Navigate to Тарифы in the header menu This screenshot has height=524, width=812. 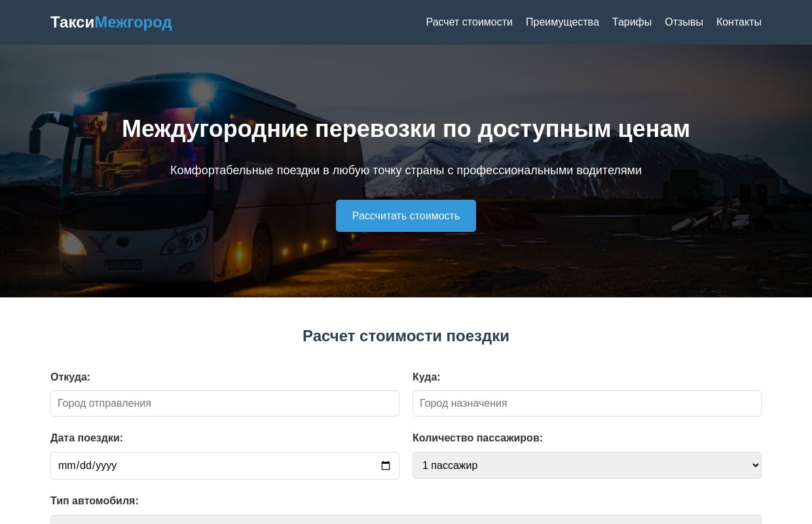point(631,22)
